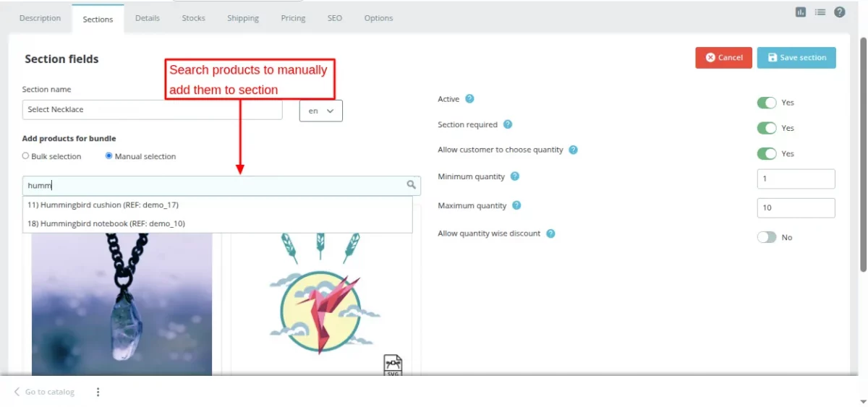Switch to the Pricing tab
The height and width of the screenshot is (407, 868).
click(293, 18)
